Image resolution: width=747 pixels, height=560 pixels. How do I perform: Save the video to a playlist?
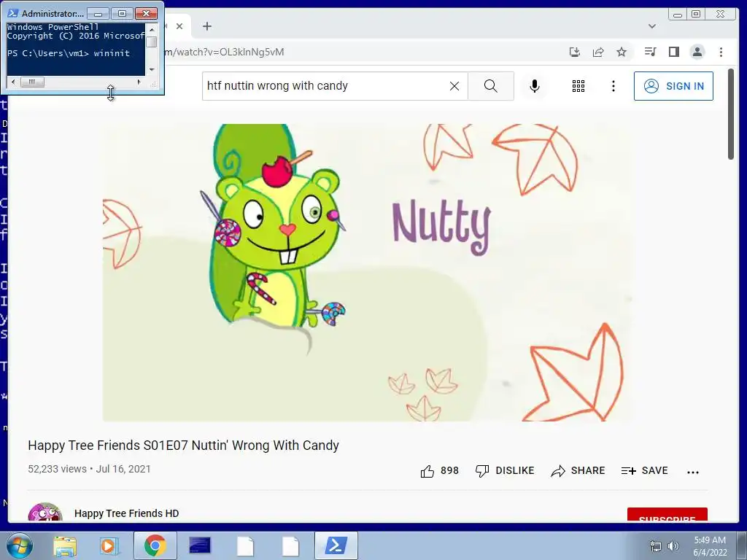coord(645,470)
